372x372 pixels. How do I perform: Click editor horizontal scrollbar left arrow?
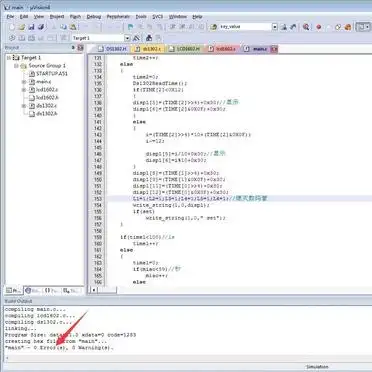tap(94, 290)
